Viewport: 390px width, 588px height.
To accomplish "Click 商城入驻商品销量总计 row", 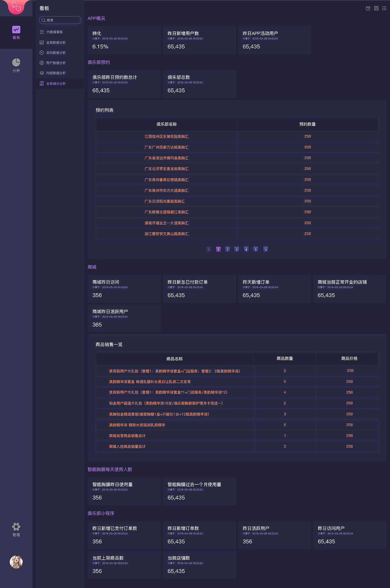I will tap(237, 447).
